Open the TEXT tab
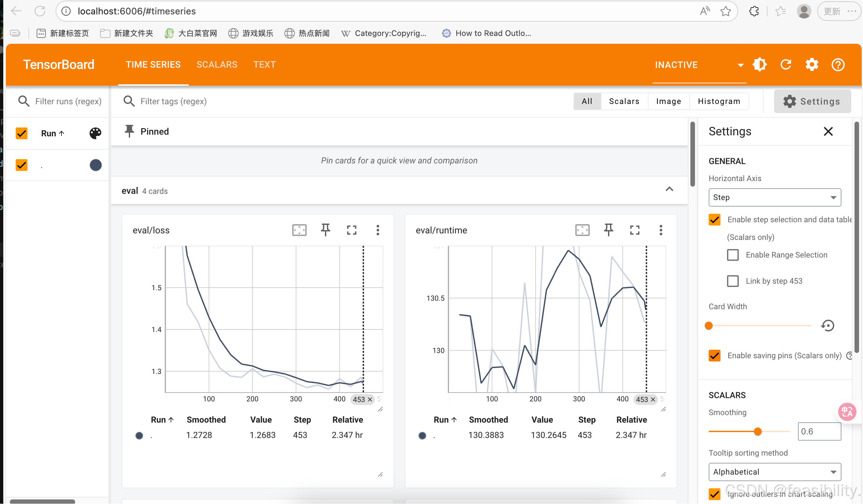 coord(264,65)
